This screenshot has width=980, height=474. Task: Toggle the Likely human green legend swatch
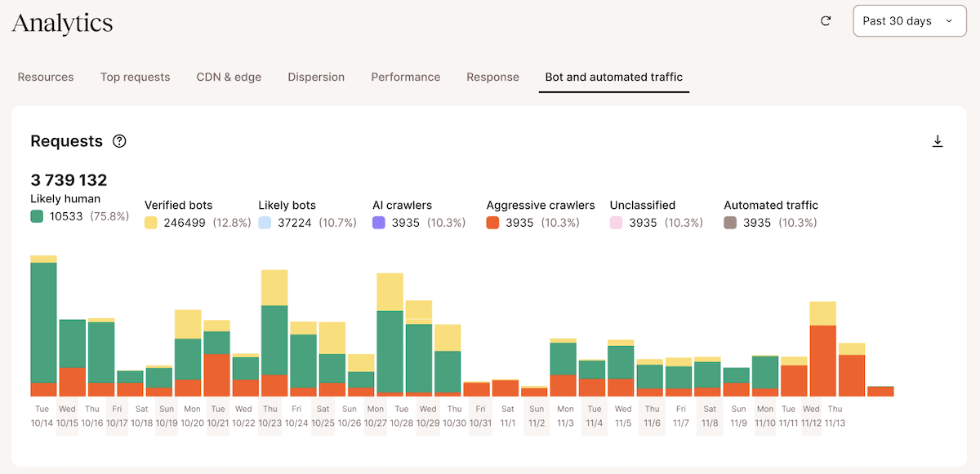click(37, 216)
